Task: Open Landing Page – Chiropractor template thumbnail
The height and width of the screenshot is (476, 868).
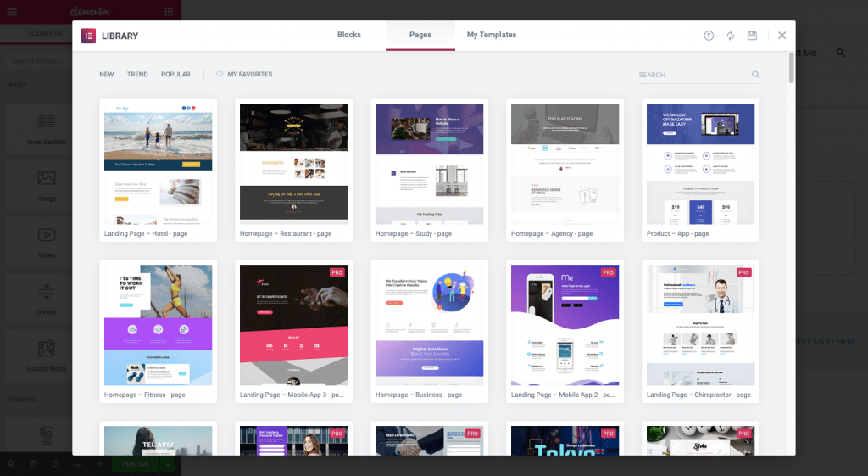Action: (x=700, y=325)
